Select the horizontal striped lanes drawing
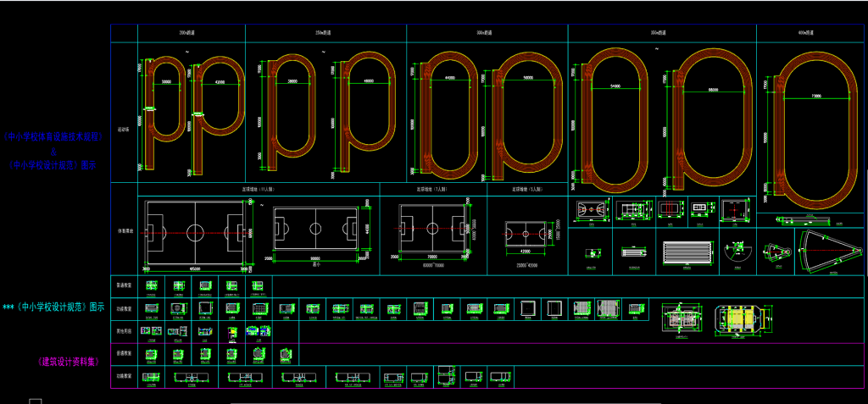Screen dimensions: 868x404 click(685, 252)
